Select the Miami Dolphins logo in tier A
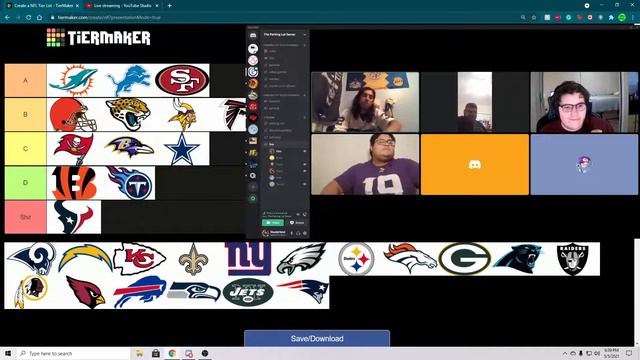Screen dimensions: 640x360 [74, 80]
